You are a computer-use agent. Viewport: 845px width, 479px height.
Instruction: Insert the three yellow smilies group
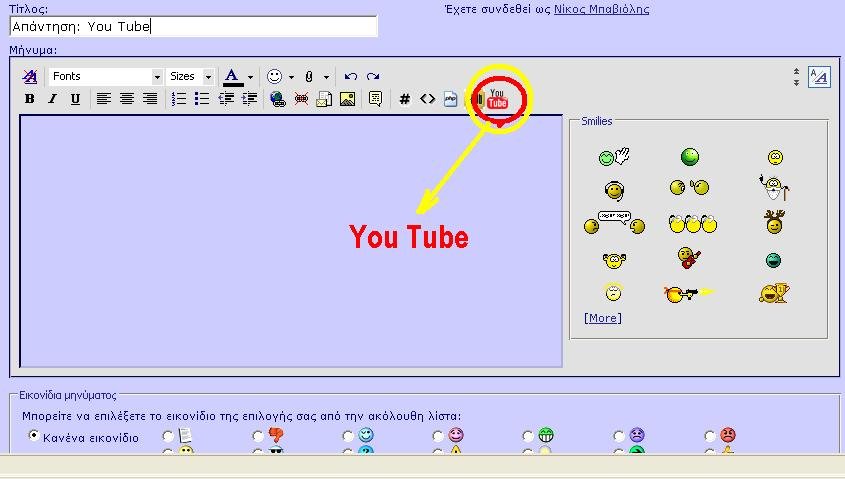point(692,223)
